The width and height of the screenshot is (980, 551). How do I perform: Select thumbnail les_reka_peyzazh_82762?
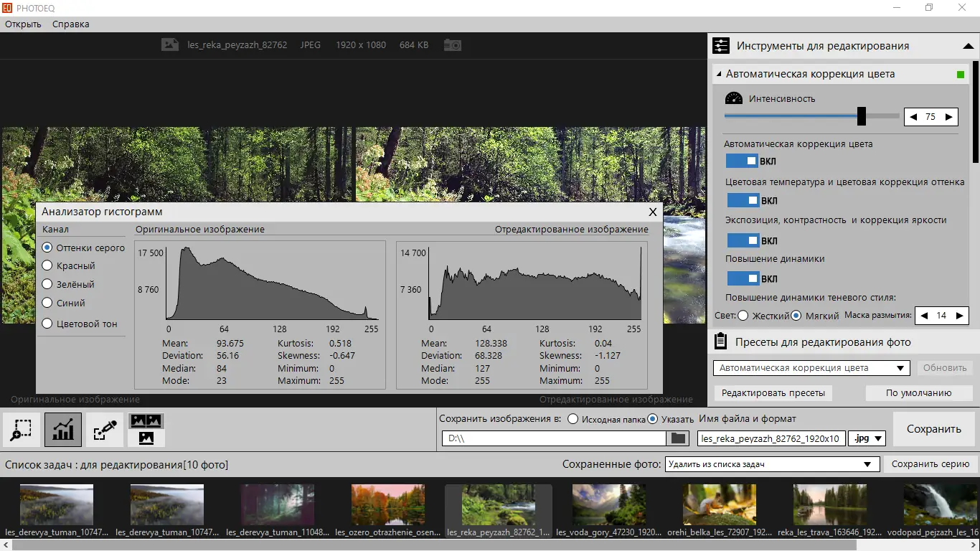[499, 511]
